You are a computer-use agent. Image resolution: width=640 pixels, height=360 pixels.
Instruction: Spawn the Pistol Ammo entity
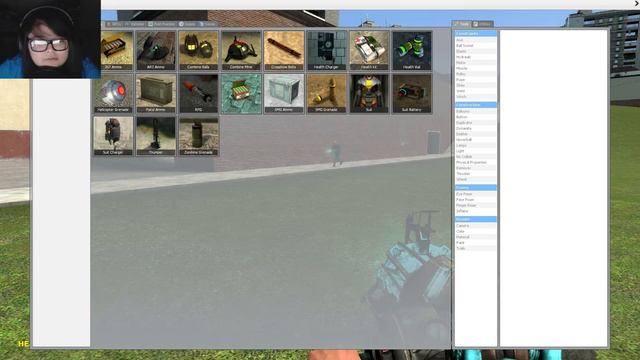(x=156, y=93)
